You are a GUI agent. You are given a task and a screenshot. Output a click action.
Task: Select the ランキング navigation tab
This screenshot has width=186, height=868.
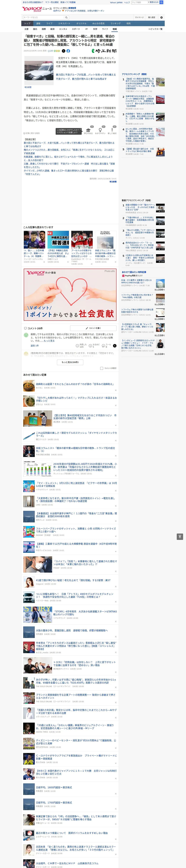click(x=115, y=23)
